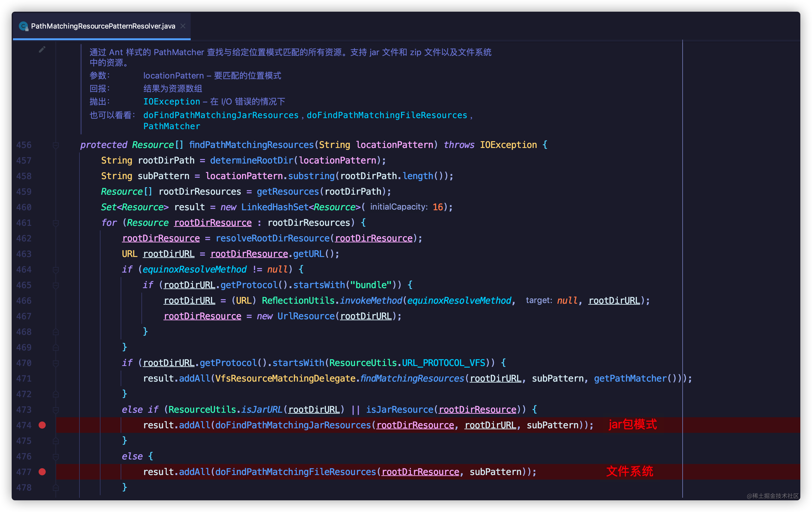Screen dimensions: 812x512
Task: Click the Java class file icon in the tab
Action: coord(23,26)
